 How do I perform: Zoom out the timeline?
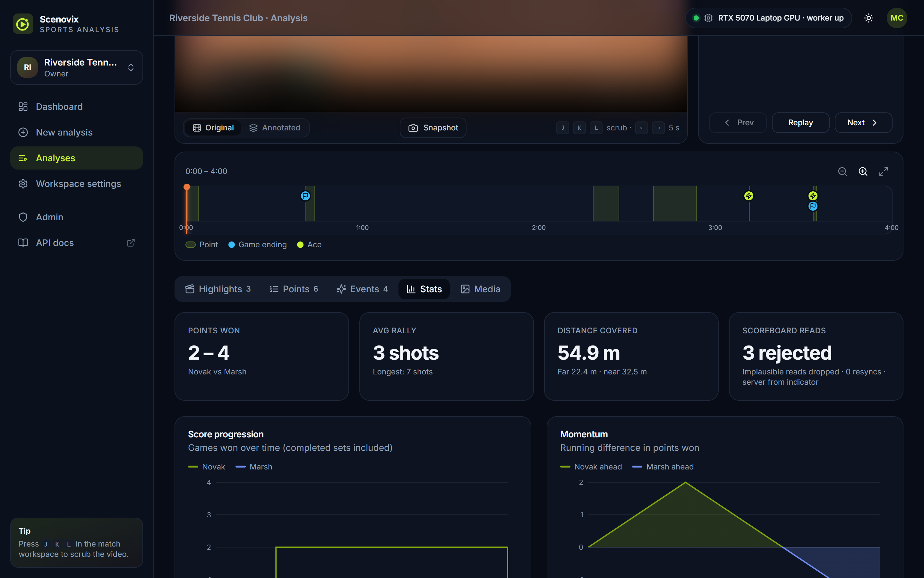[842, 172]
